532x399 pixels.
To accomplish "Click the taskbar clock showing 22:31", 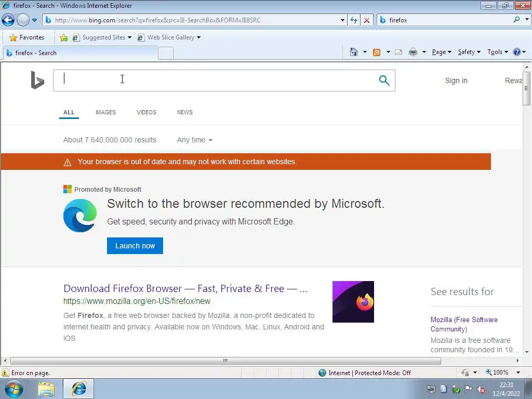I will point(506,389).
